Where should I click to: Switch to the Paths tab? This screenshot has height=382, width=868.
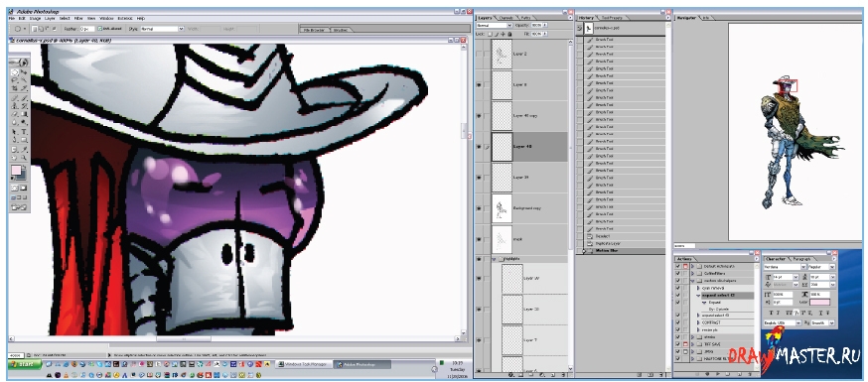526,18
